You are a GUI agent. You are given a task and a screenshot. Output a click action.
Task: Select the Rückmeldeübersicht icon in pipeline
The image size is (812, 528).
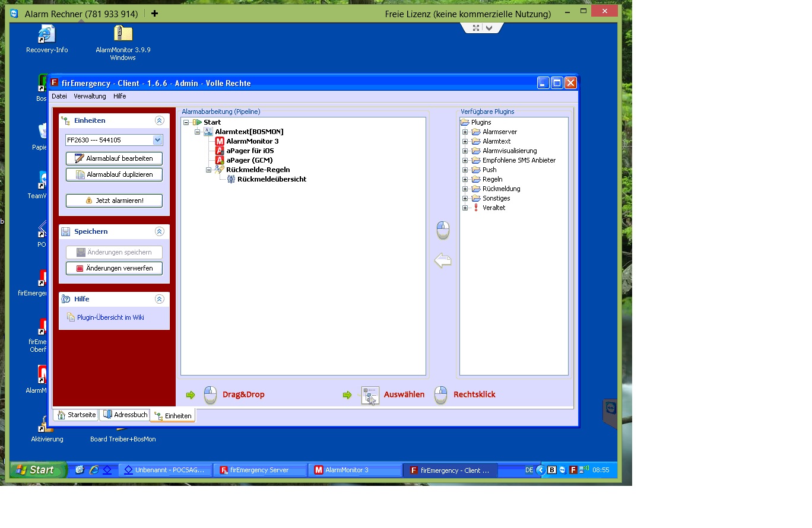(x=231, y=179)
